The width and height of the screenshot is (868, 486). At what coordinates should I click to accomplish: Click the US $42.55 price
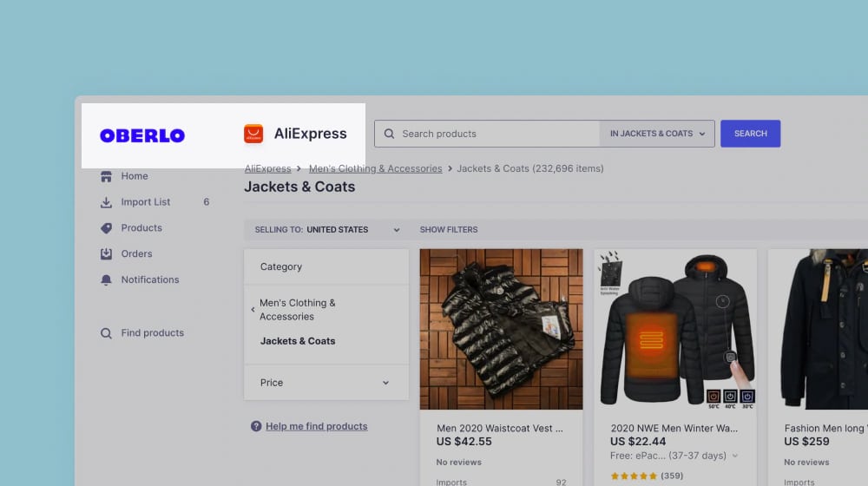464,442
